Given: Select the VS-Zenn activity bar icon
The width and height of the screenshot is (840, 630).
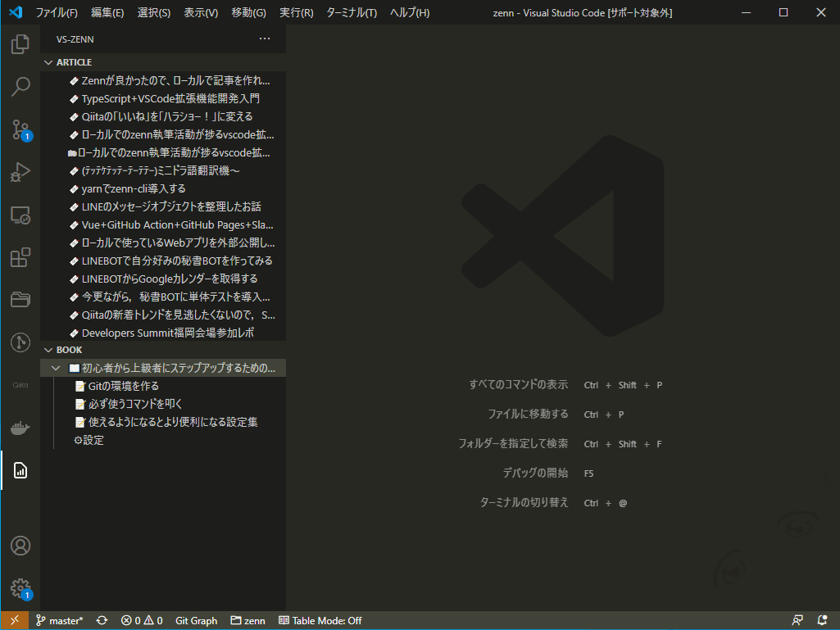Looking at the screenshot, I should [20, 470].
